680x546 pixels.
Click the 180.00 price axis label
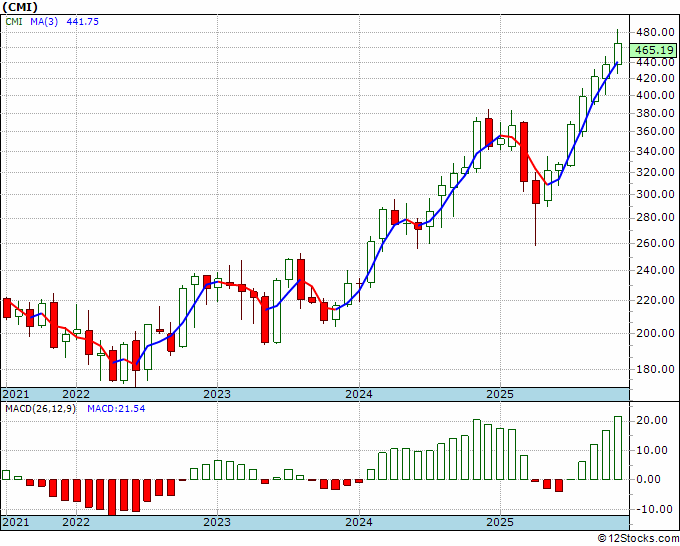[655, 369]
